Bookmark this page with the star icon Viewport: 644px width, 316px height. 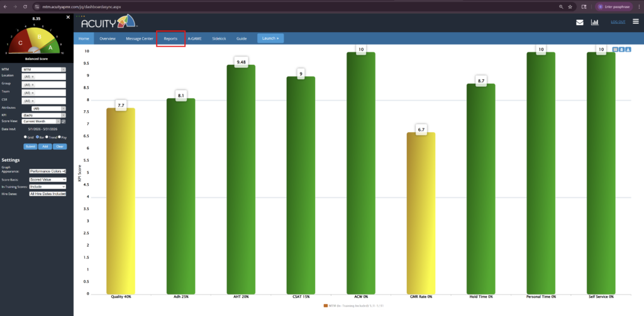tap(570, 7)
